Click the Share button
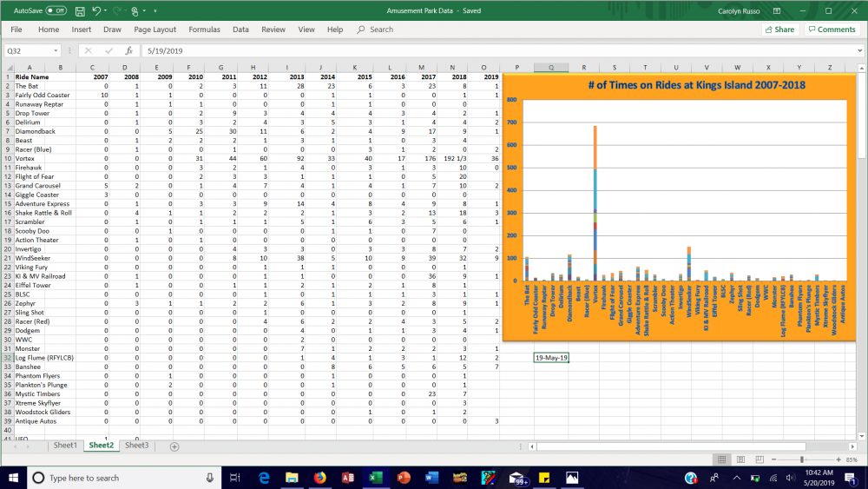 pyautogui.click(x=779, y=30)
